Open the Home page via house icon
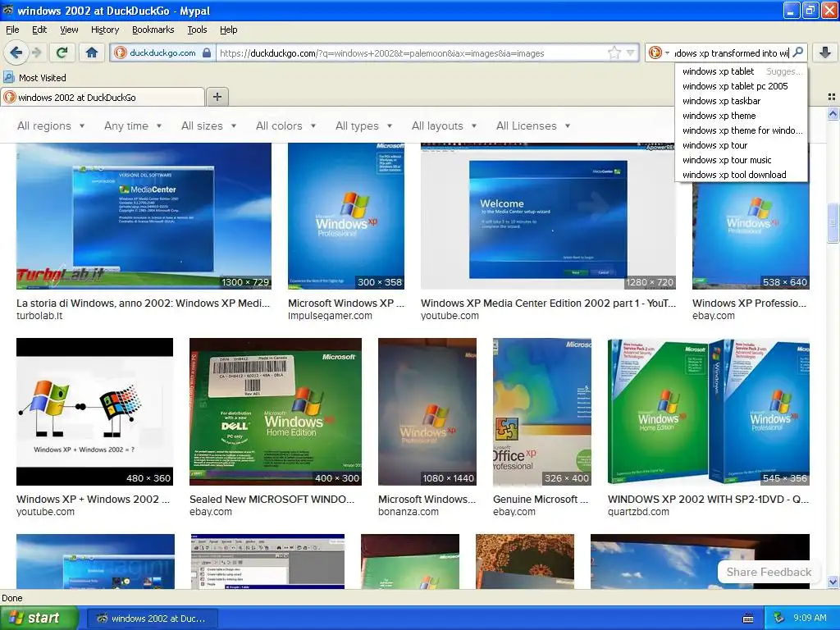 pyautogui.click(x=92, y=52)
